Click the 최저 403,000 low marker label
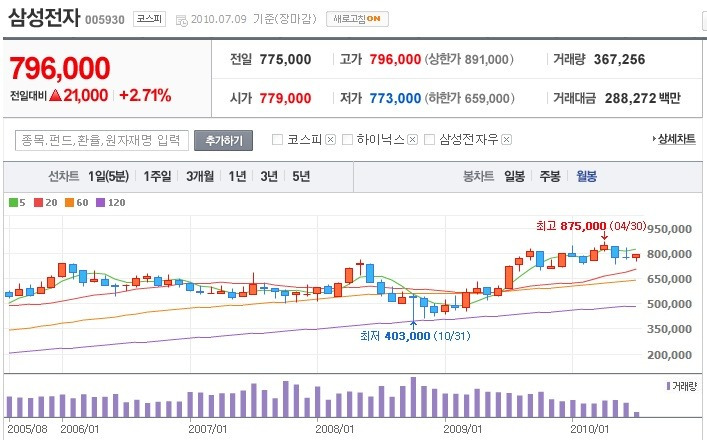 click(415, 336)
